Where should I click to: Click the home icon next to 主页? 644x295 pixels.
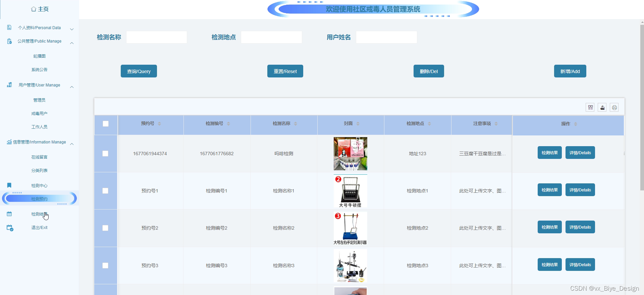34,9
